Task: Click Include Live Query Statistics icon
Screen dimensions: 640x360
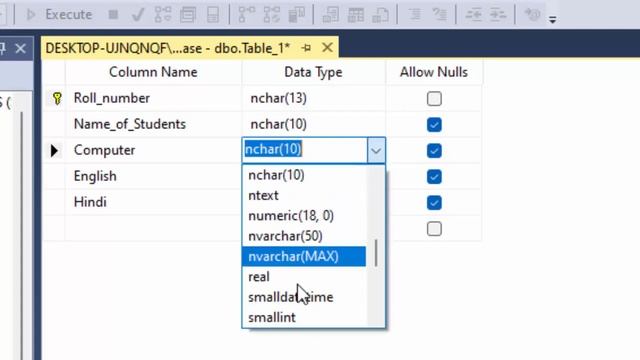Action: 271,15
